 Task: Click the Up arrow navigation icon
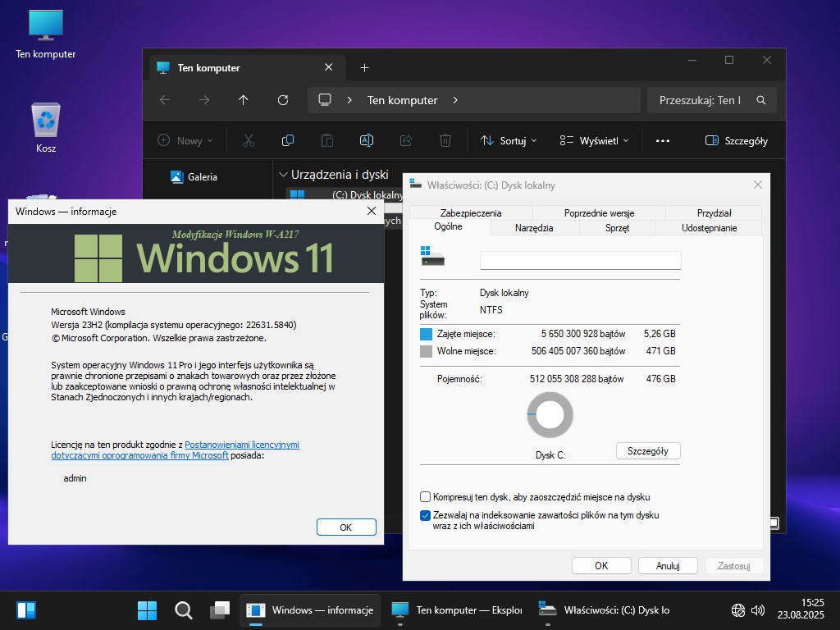243,100
